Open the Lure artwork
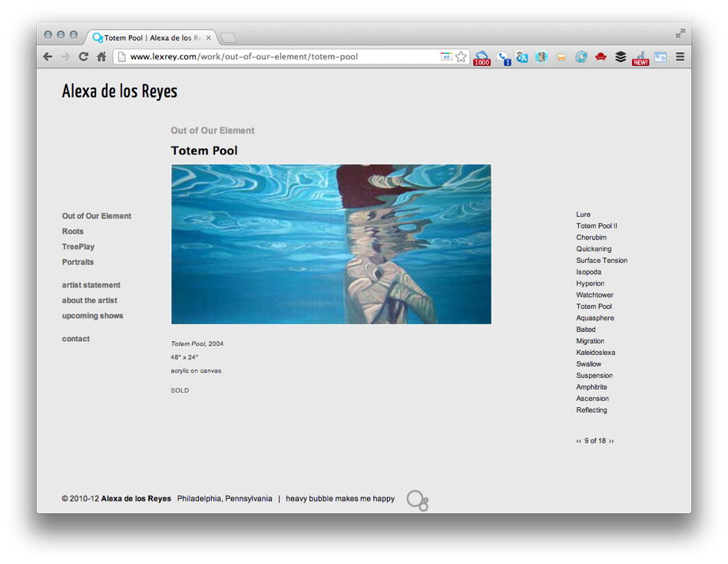Image resolution: width=728 pixels, height=564 pixels. coord(583,214)
